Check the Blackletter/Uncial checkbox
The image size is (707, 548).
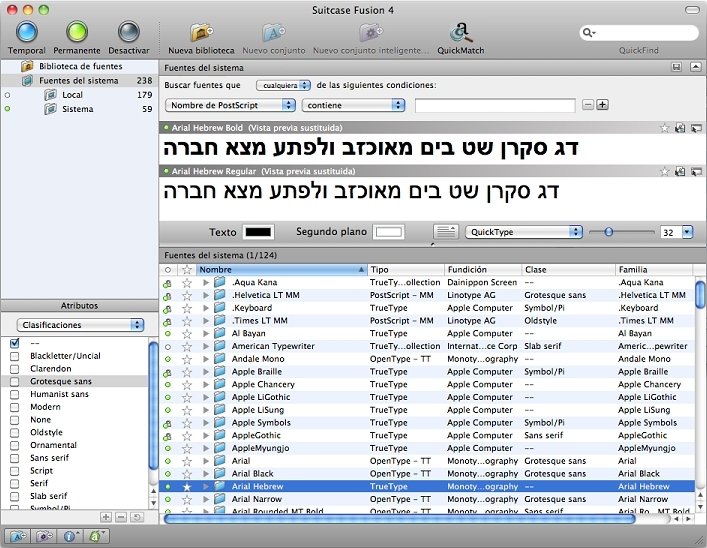(14, 356)
